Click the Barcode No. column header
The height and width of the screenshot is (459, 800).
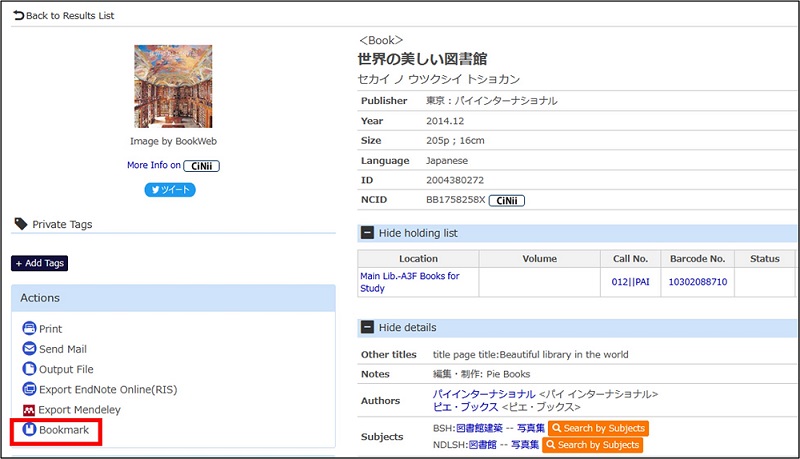tap(697, 259)
